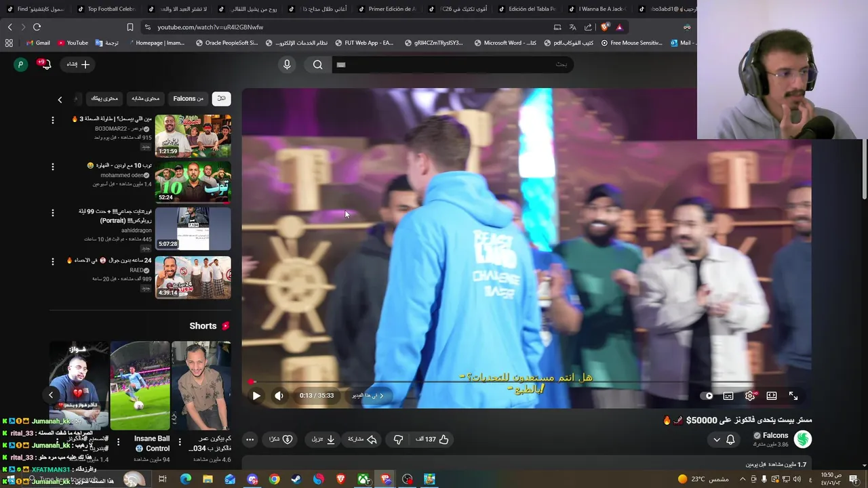Focus the YouTube search field
The image size is (868, 488).
click(452, 64)
